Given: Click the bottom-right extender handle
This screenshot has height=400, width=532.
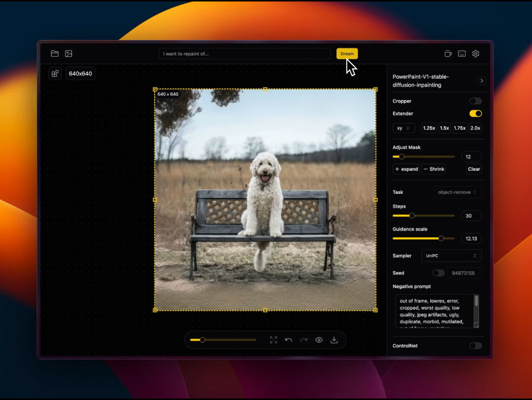Looking at the screenshot, I should point(375,310).
